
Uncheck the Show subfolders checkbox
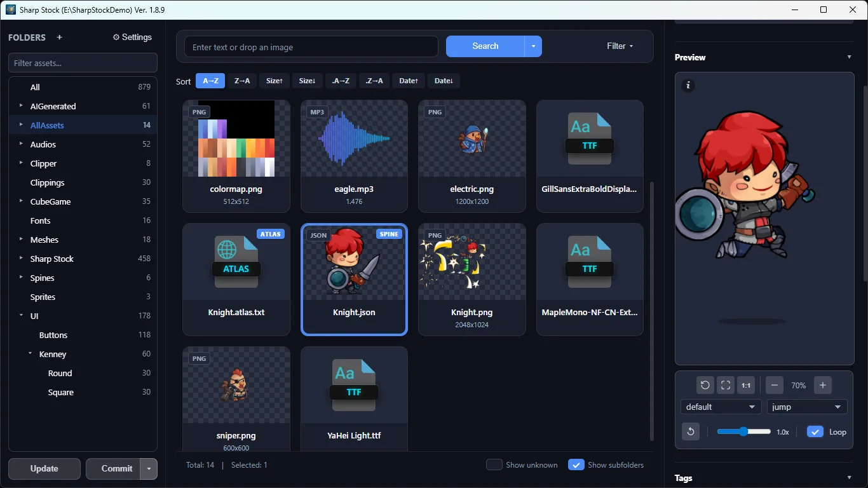pos(576,464)
